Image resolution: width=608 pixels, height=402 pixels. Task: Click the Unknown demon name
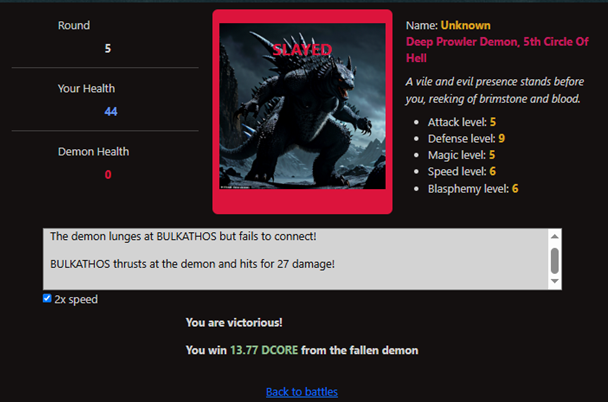point(466,26)
